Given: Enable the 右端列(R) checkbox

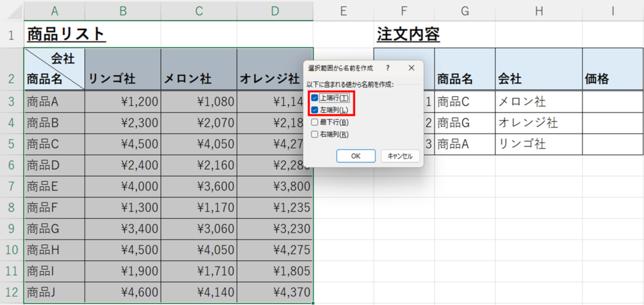Looking at the screenshot, I should [x=314, y=134].
